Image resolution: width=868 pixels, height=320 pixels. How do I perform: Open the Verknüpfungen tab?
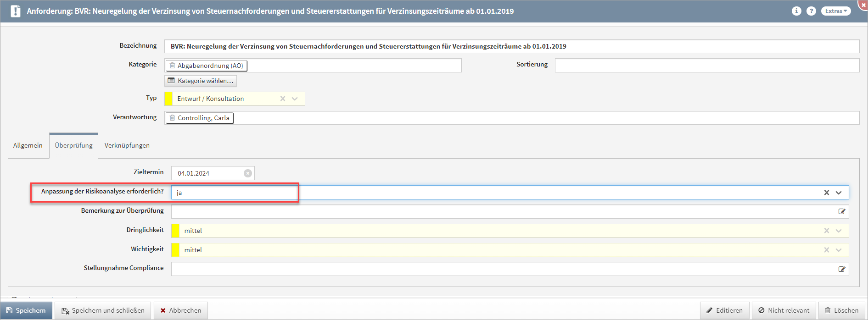(x=127, y=145)
